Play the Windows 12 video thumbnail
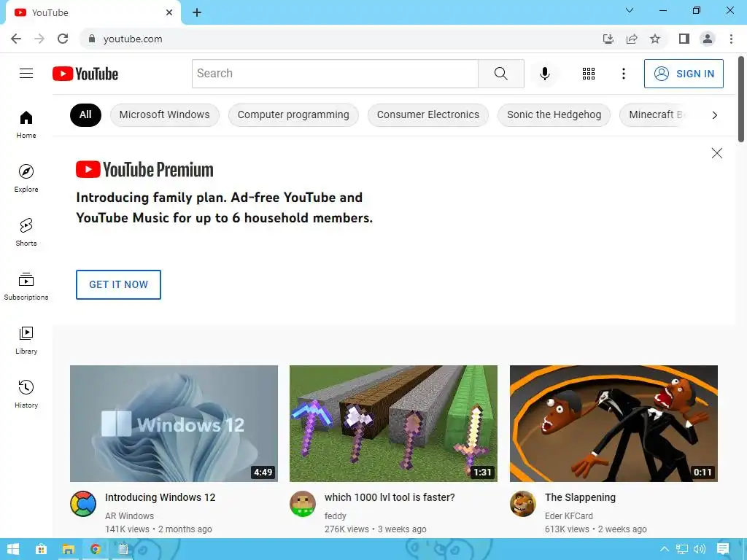The width and height of the screenshot is (747, 560). [x=174, y=424]
